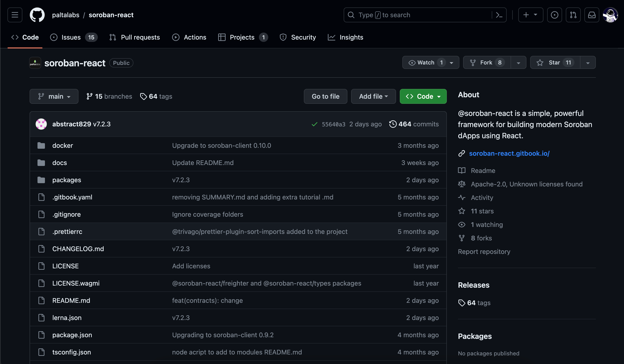This screenshot has height=364, width=624.
Task: Open the create new plus dropdown
Action: 531,15
